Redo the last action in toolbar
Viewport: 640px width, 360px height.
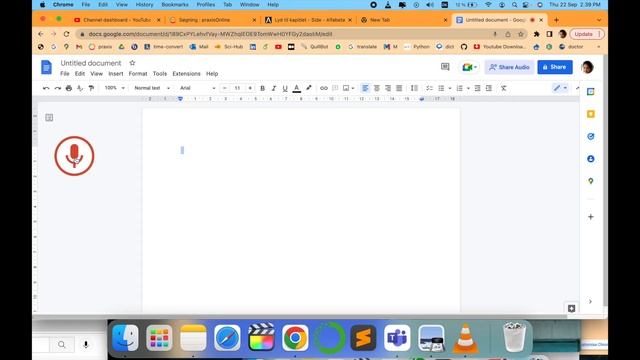click(x=58, y=88)
